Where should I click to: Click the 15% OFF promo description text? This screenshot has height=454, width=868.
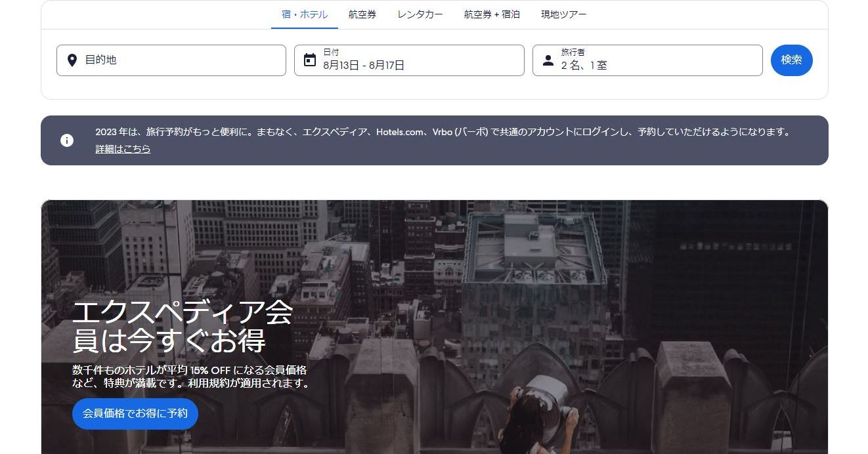click(190, 376)
